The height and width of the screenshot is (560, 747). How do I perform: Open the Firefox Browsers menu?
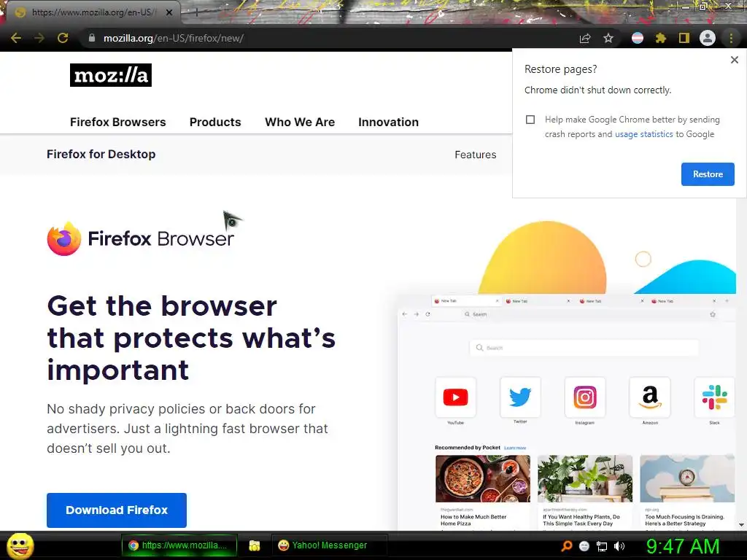tap(117, 122)
